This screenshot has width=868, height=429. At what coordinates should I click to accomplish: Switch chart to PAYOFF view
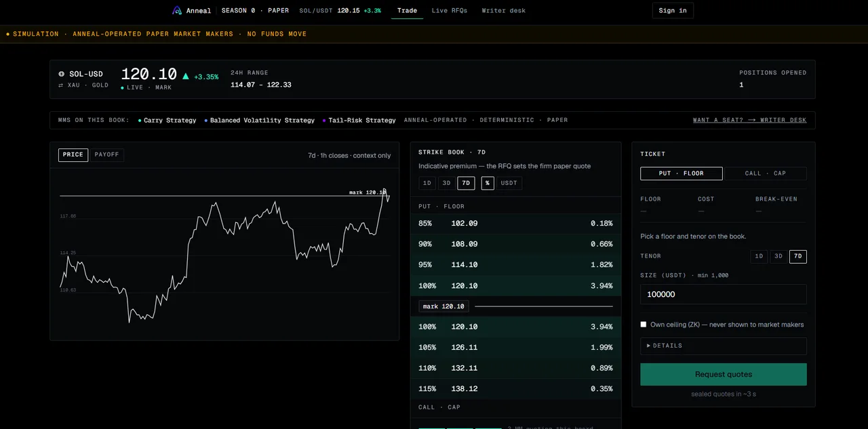click(106, 155)
